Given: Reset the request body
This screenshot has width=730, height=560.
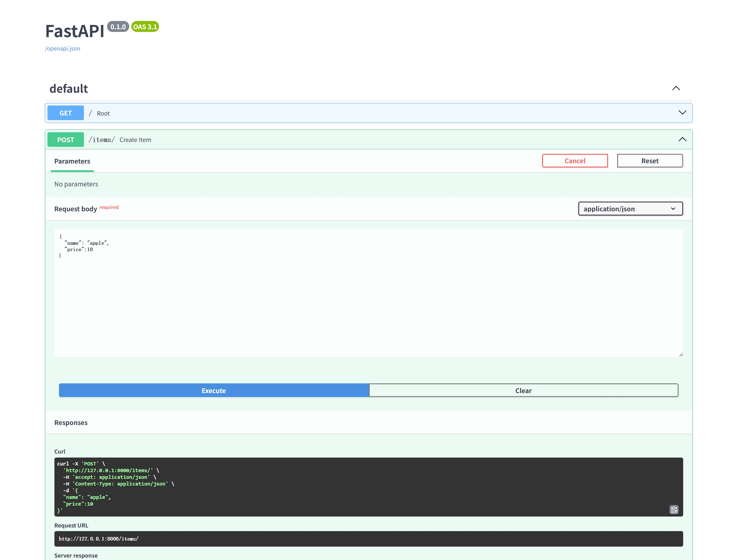Looking at the screenshot, I should pyautogui.click(x=649, y=161).
